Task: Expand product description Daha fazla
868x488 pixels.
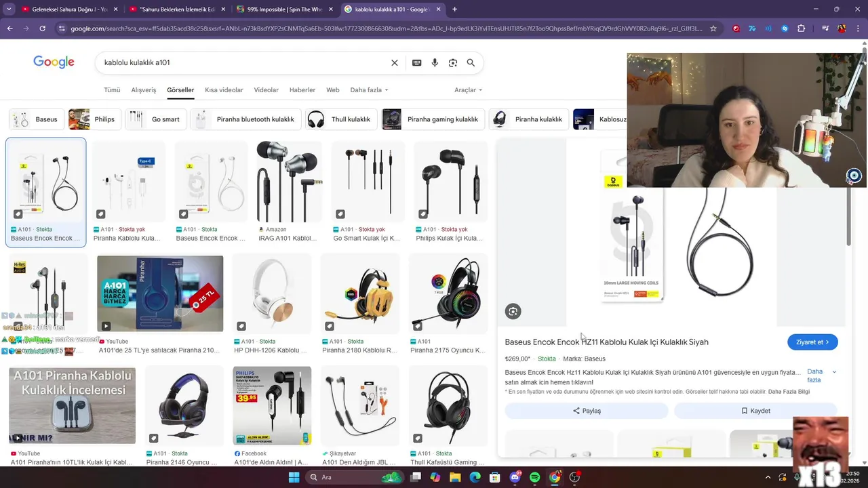Action: coord(821,375)
